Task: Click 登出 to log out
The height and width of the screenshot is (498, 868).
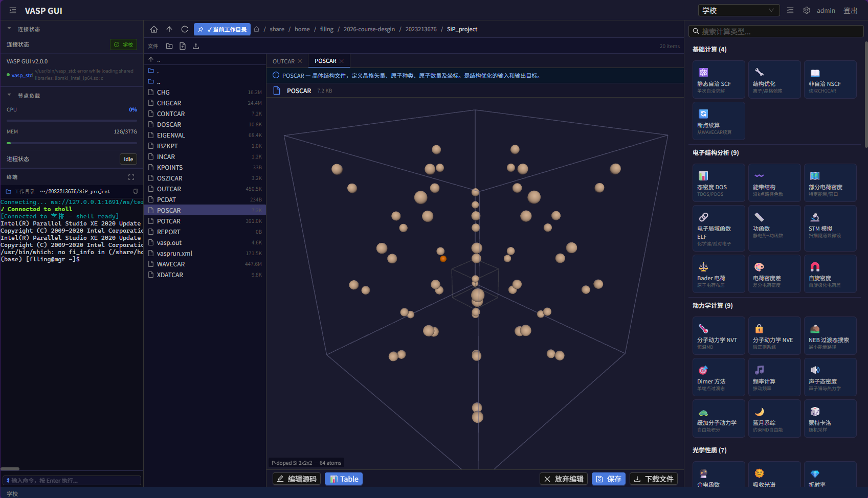Action: pos(851,10)
